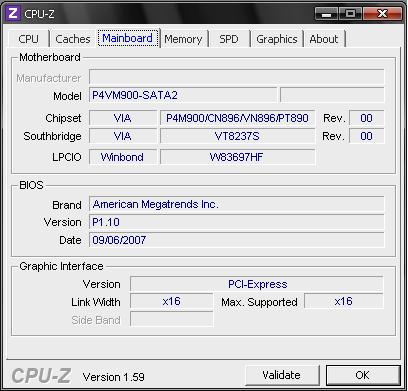Click the empty Manufacturer field
This screenshot has width=408, height=391.
[x=237, y=77]
